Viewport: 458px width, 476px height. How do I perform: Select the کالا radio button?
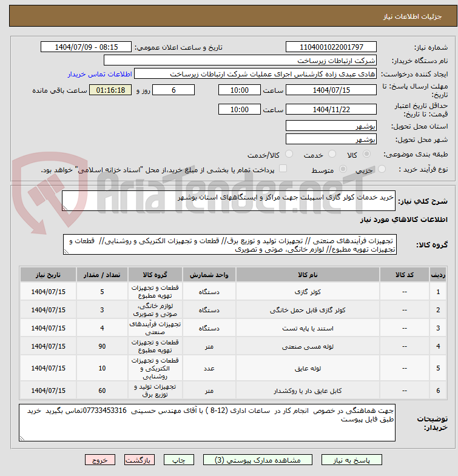click(x=367, y=154)
